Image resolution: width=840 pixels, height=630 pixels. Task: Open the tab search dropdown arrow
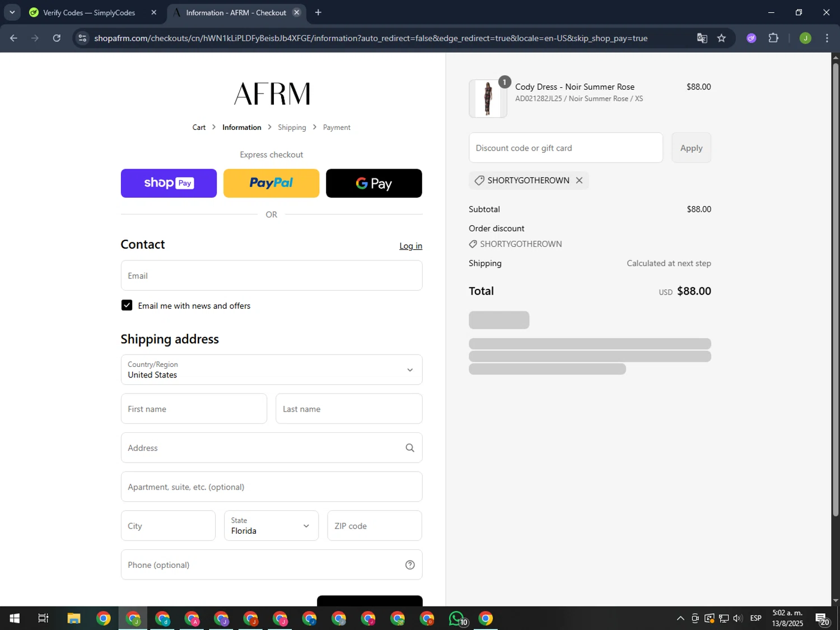12,12
